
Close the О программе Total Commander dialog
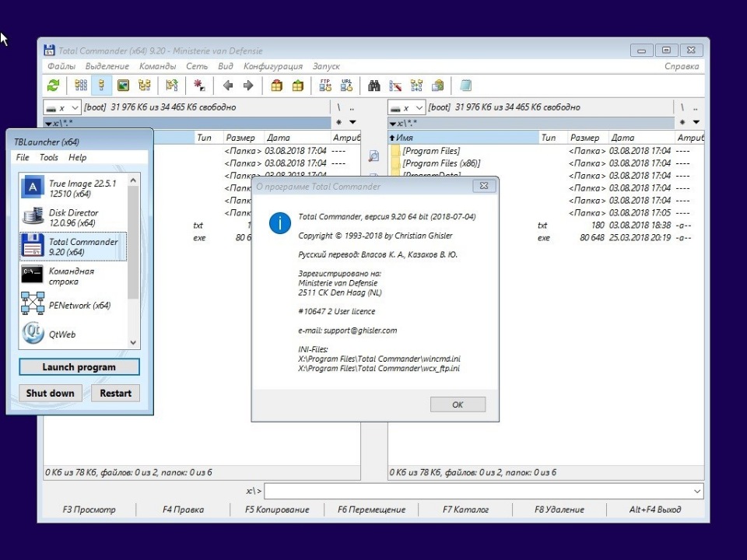[x=484, y=186]
